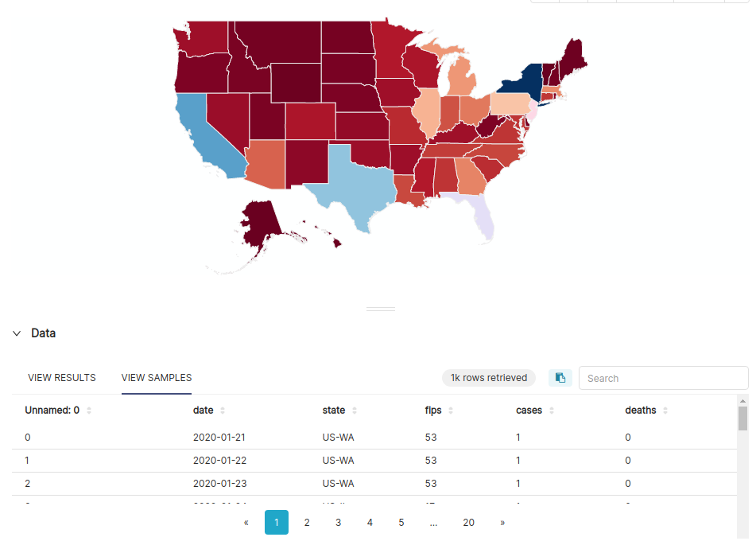Collapse the Data section
This screenshot has height=541, width=756.
[17, 333]
